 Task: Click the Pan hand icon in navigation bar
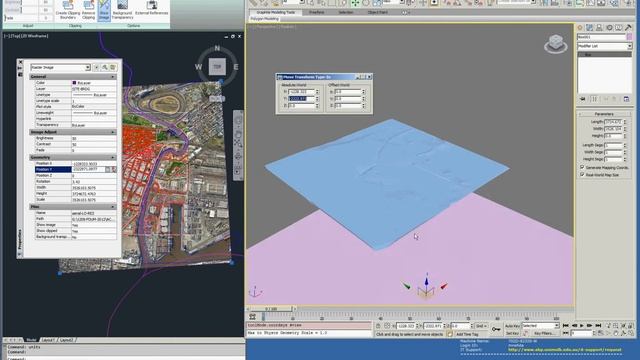[x=238, y=134]
